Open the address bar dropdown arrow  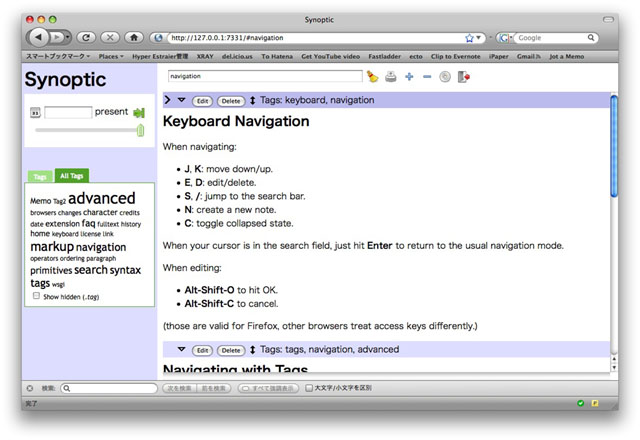coord(478,38)
